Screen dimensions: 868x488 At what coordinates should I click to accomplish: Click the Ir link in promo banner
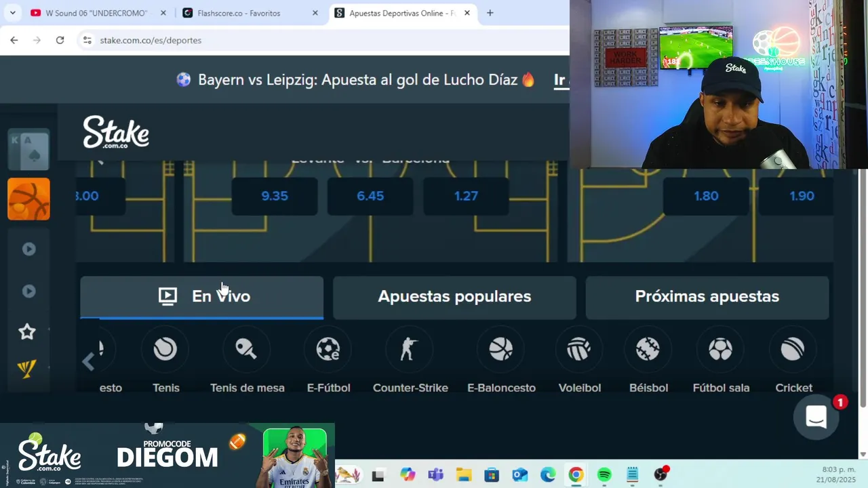pyautogui.click(x=560, y=80)
